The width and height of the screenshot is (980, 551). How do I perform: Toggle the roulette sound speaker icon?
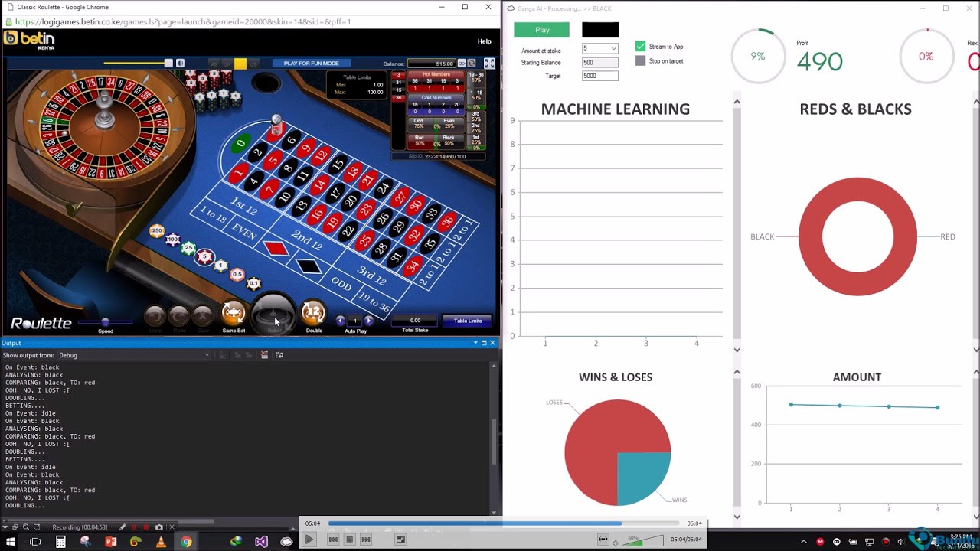pyautogui.click(x=180, y=64)
